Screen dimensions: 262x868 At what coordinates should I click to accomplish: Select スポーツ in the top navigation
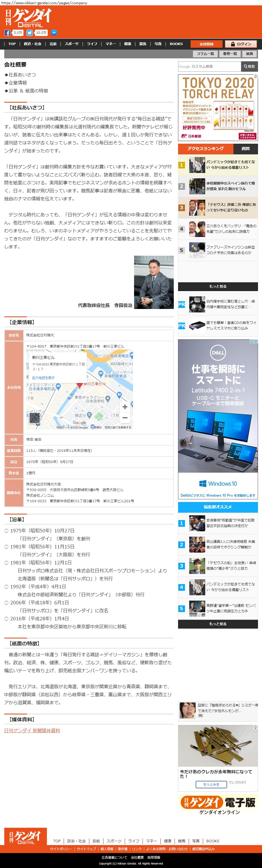(x=71, y=44)
